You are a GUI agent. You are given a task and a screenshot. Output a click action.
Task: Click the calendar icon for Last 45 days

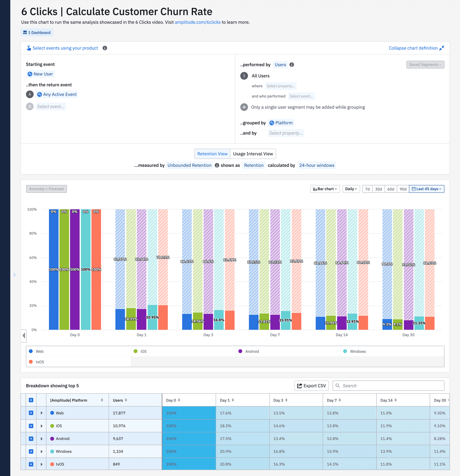pyautogui.click(x=414, y=189)
